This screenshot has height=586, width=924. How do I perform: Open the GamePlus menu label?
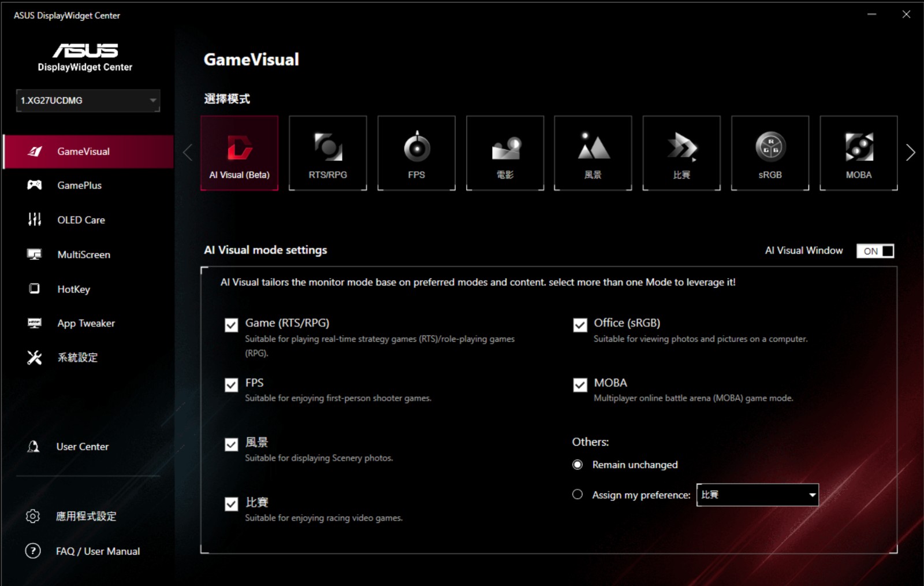point(79,186)
